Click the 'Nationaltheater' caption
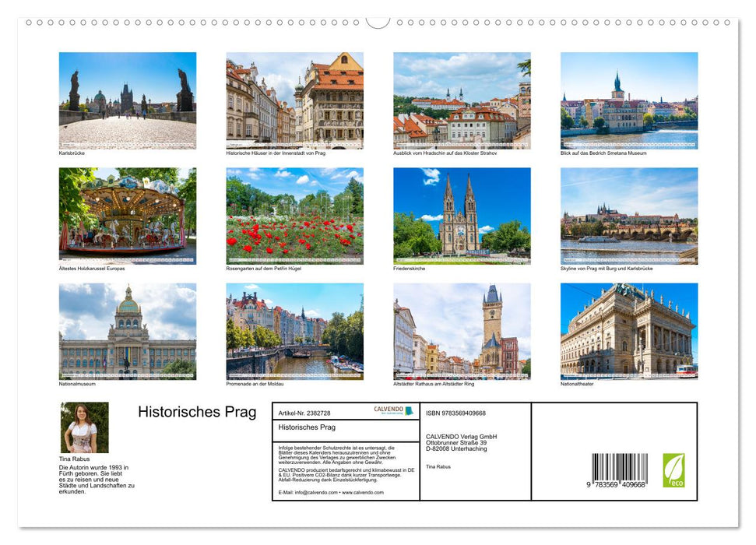Viewport: 756px width, 545px height. coord(577,384)
